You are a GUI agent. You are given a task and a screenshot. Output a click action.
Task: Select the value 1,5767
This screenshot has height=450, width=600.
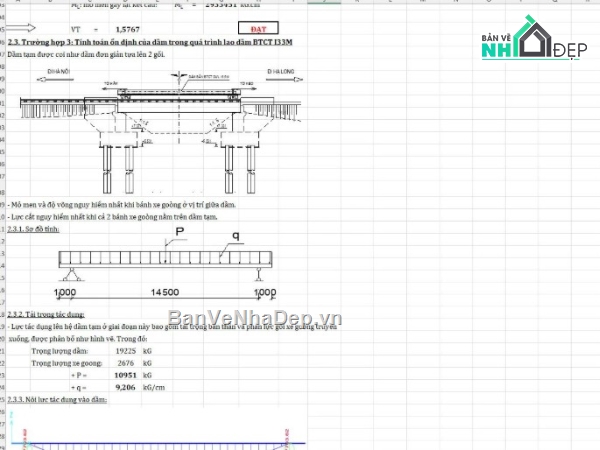point(127,29)
